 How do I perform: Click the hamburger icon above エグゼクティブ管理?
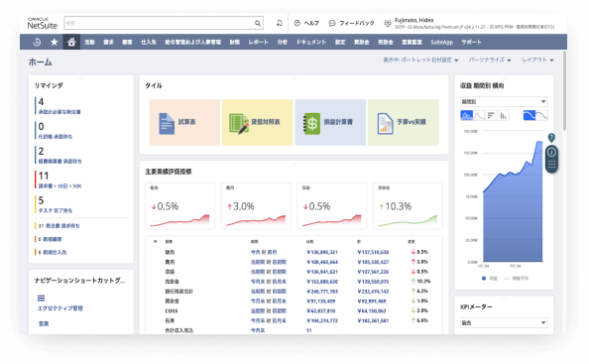click(42, 299)
